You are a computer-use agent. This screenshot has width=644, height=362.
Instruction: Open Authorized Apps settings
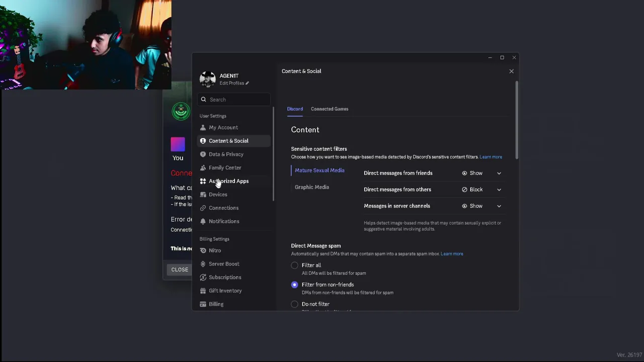(x=233, y=181)
